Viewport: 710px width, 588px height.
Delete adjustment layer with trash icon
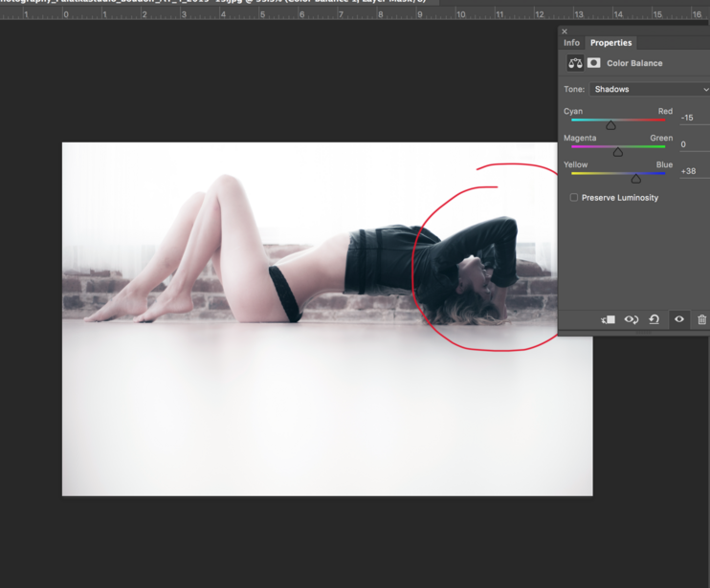coord(701,319)
